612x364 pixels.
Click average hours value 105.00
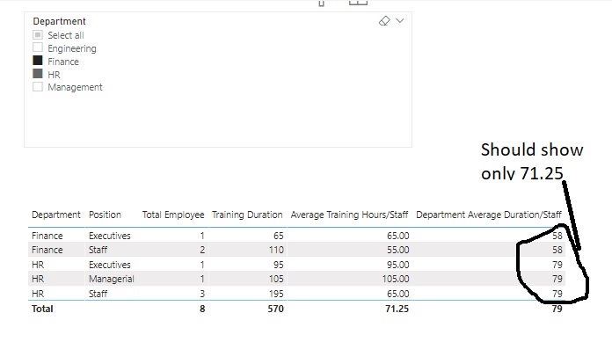point(396,279)
